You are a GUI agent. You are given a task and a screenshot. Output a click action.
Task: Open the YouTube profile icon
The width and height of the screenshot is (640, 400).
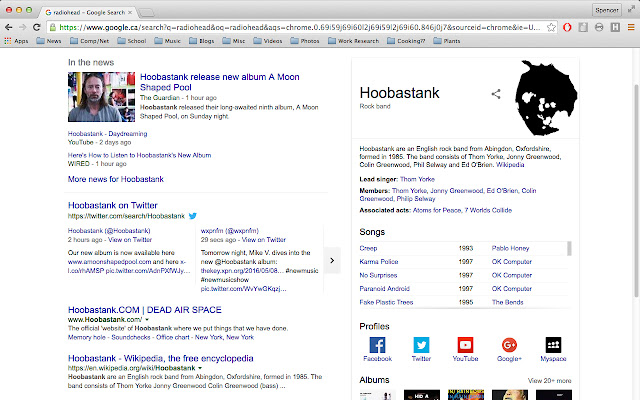click(x=465, y=345)
